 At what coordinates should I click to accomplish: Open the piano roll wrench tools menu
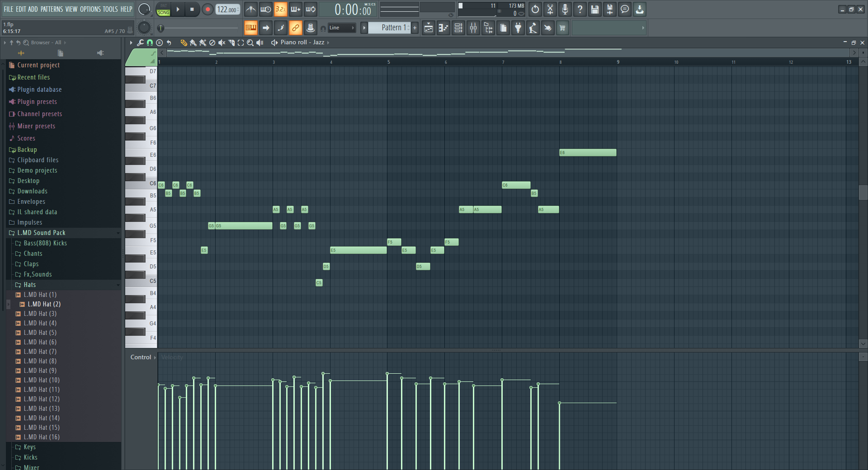[x=140, y=42]
